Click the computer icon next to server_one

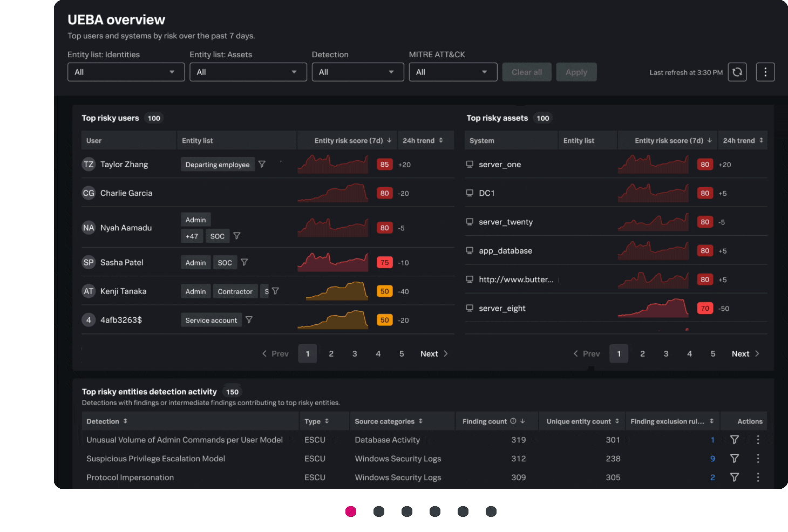tap(469, 164)
